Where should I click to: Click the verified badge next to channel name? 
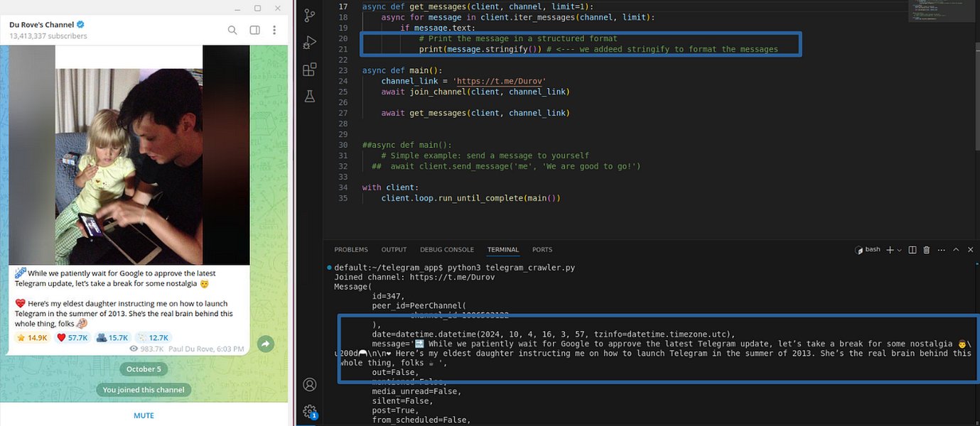(82, 25)
